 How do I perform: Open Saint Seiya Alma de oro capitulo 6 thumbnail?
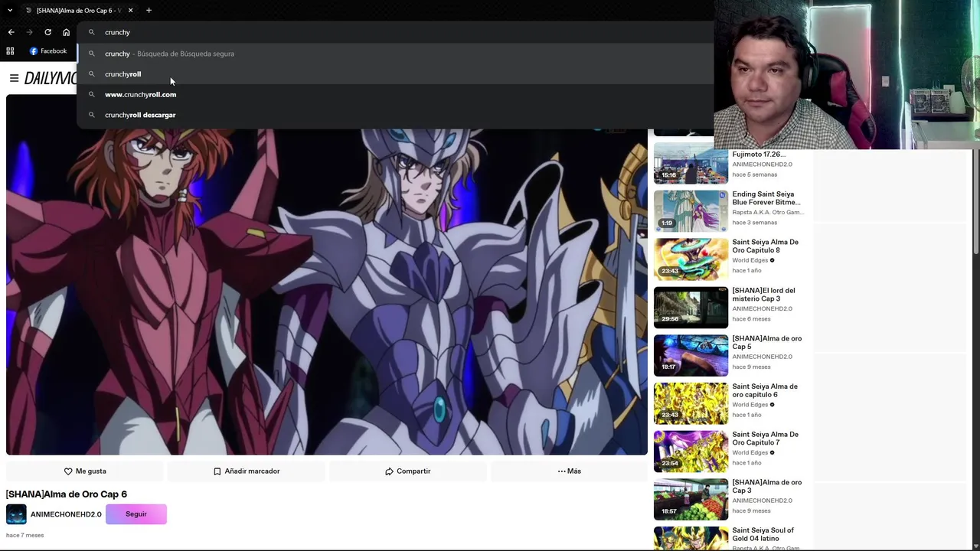click(x=691, y=403)
